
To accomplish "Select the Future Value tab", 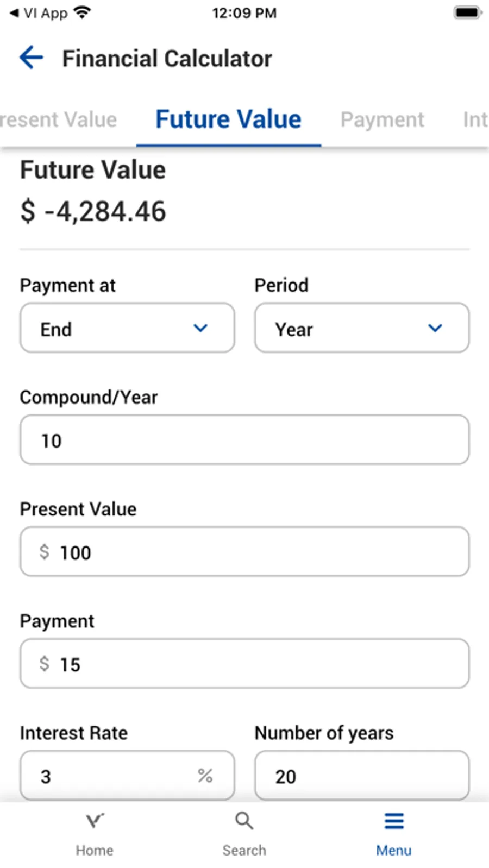I will (x=228, y=119).
